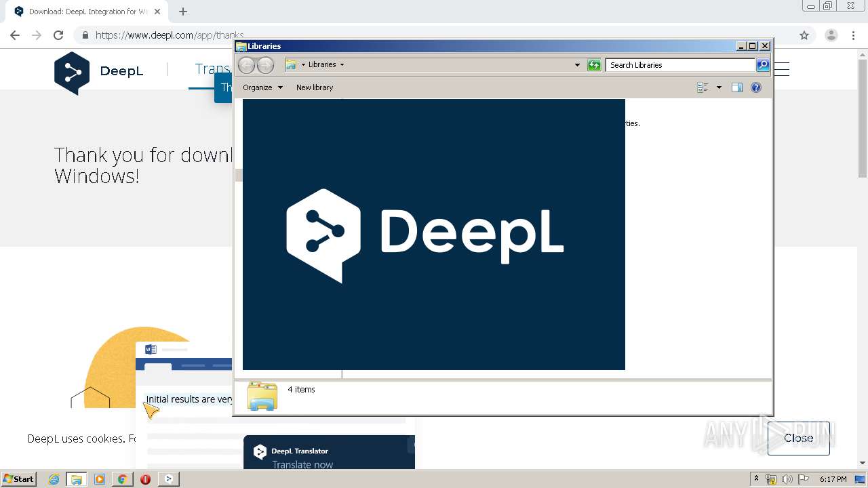868x488 pixels.
Task: Click New library button
Action: [315, 87]
